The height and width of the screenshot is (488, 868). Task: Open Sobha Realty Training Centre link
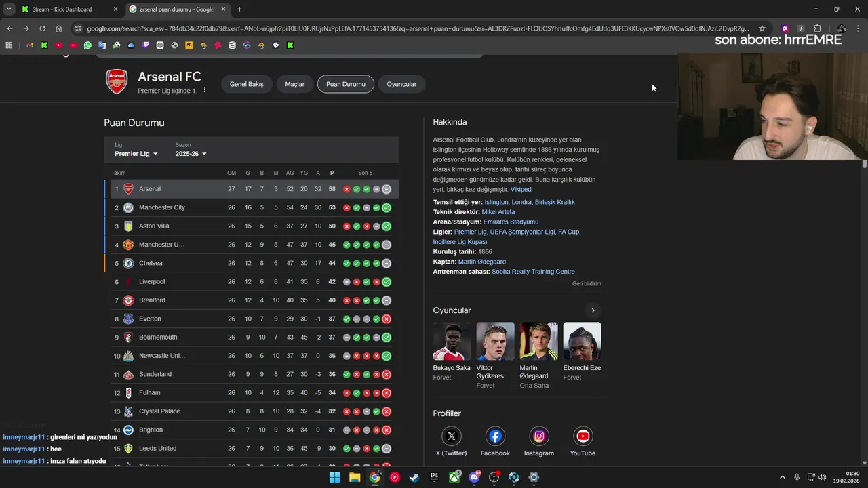pyautogui.click(x=533, y=272)
